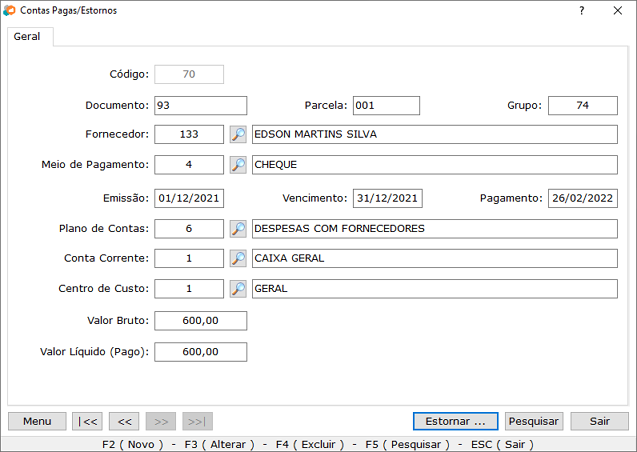Open the Menu button
This screenshot has height=452, width=637.
pos(37,421)
